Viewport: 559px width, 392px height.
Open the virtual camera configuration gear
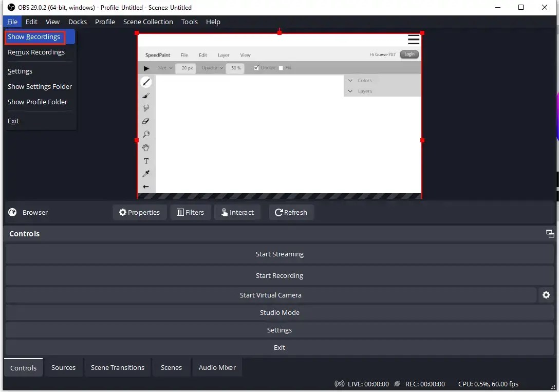(546, 295)
